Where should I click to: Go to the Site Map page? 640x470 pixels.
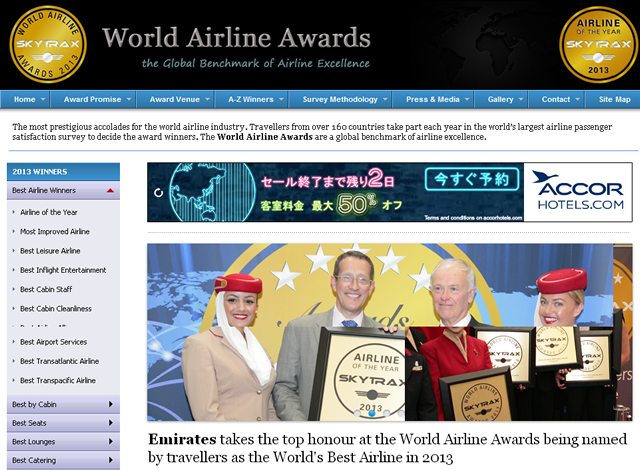pyautogui.click(x=614, y=100)
